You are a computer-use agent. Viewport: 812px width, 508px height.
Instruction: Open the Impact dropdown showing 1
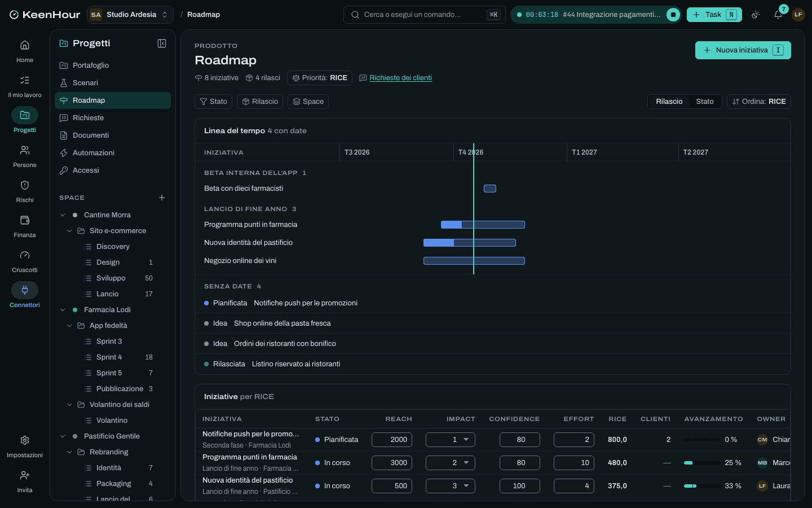[x=450, y=440]
